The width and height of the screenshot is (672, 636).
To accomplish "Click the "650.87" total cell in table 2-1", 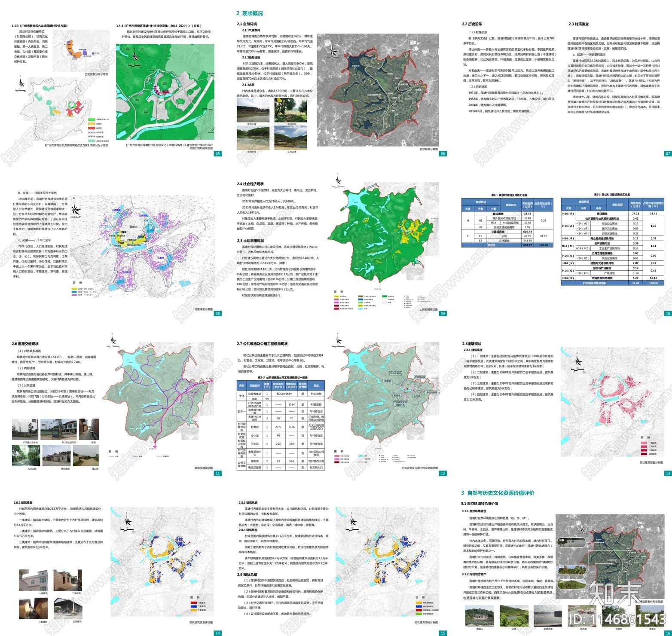I will point(527,245).
